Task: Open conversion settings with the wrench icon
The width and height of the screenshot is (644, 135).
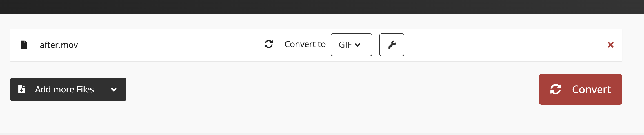Action: tap(392, 45)
